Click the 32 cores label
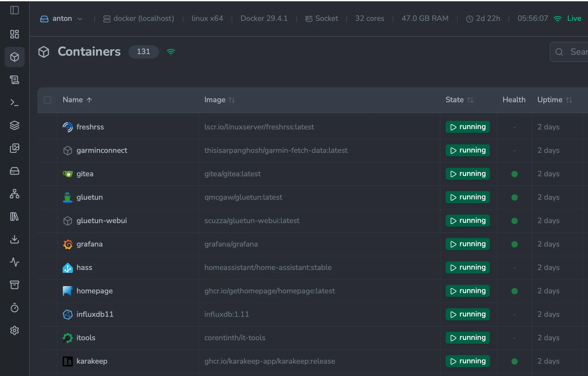 pyautogui.click(x=370, y=18)
